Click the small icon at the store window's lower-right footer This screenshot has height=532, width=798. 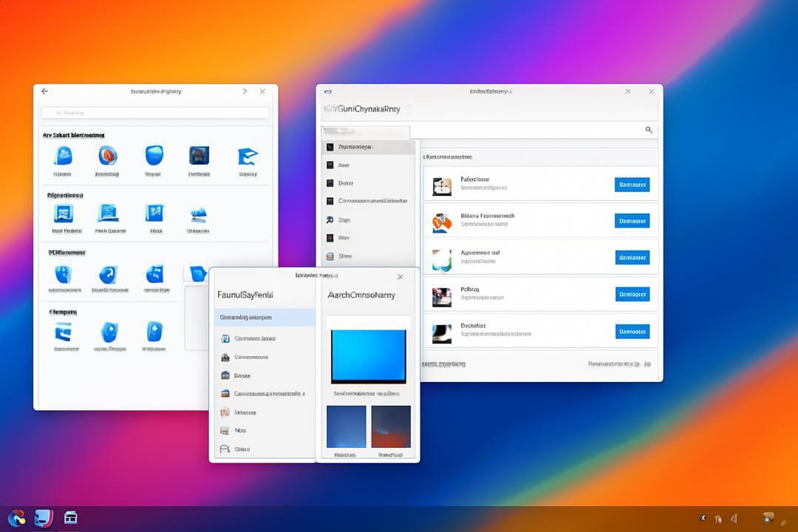[x=647, y=364]
